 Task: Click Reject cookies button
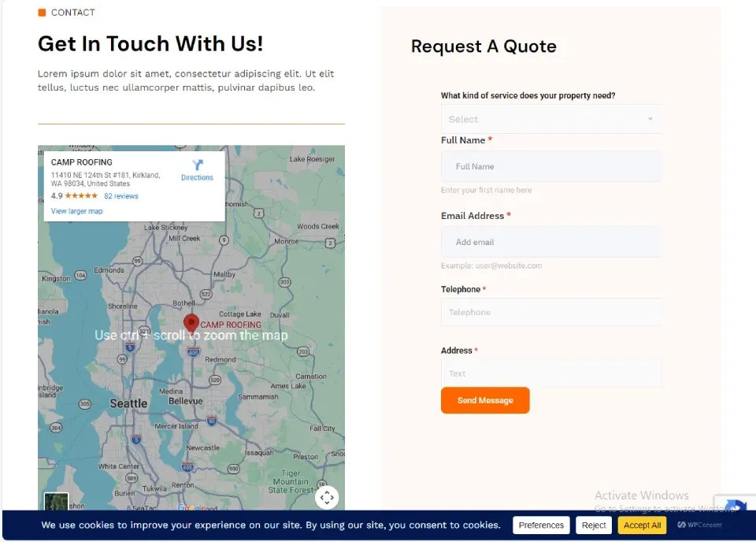coord(594,525)
